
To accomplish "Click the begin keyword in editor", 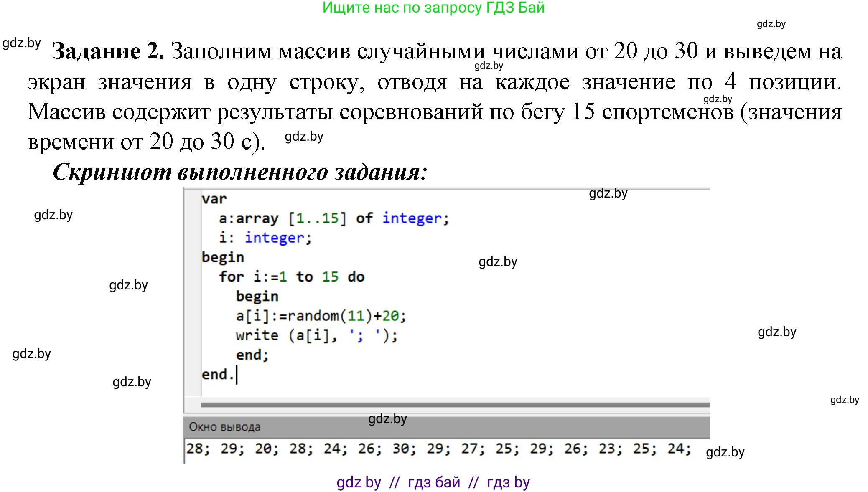I will (223, 257).
